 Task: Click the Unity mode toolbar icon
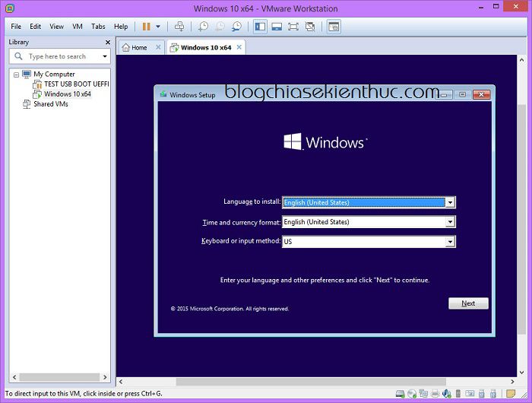[x=310, y=27]
